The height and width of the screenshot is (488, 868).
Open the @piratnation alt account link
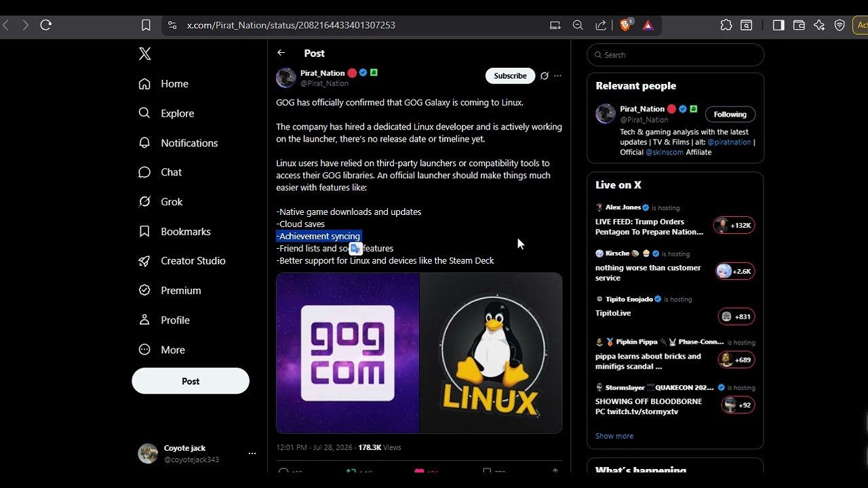click(x=729, y=142)
